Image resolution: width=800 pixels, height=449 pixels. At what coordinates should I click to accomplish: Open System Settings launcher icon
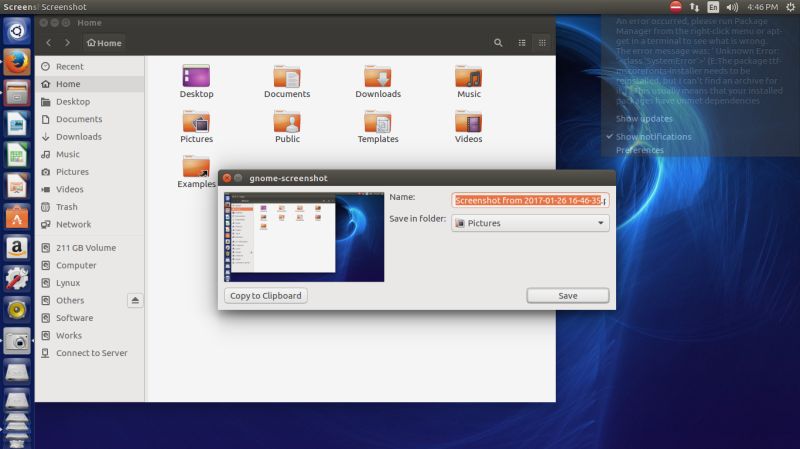(x=17, y=279)
